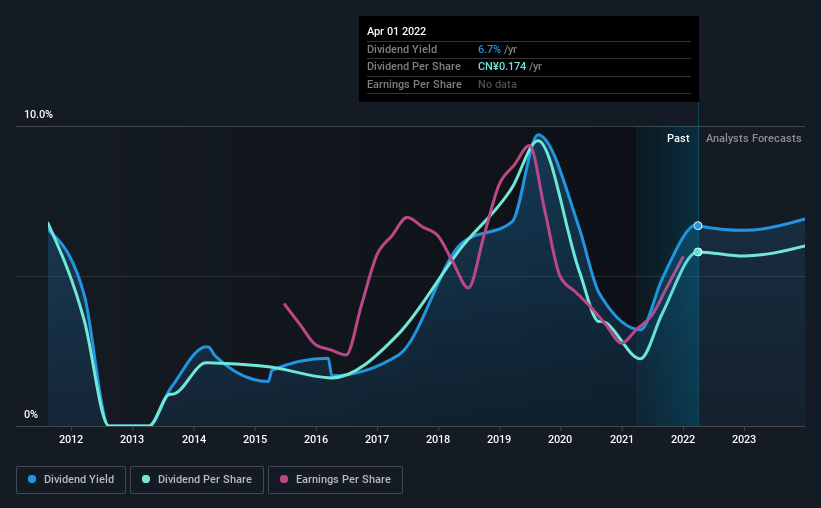The height and width of the screenshot is (508, 821).
Task: Click the 2018 x-axis label
Action: [x=438, y=439]
